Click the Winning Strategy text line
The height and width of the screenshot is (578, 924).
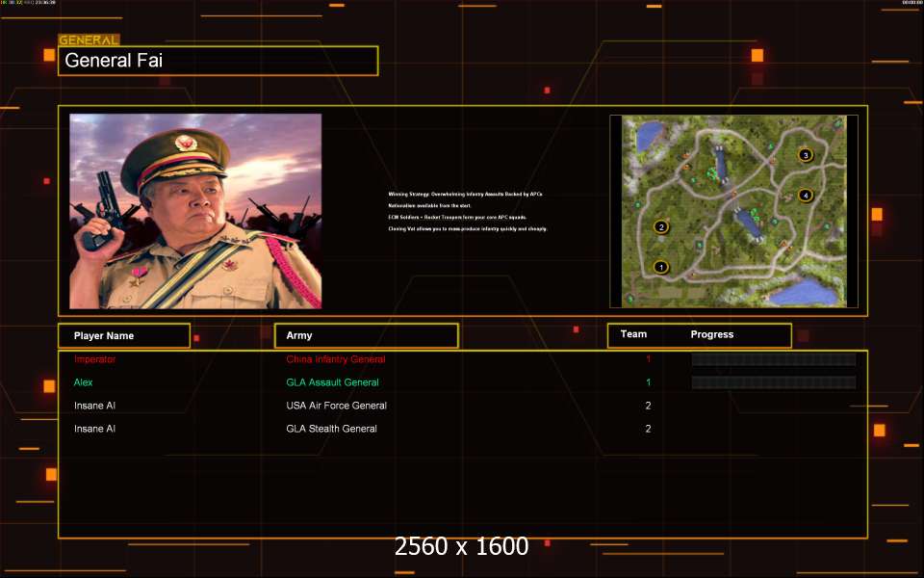(x=466, y=194)
